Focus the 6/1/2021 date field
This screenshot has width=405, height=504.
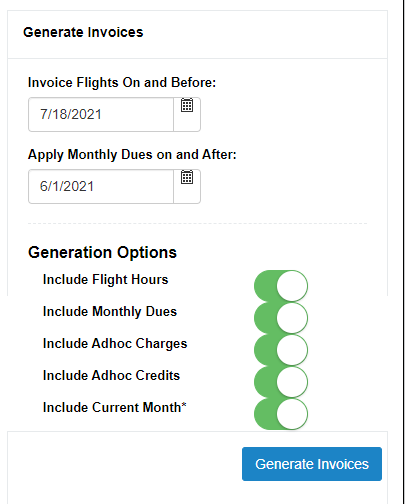(x=101, y=186)
